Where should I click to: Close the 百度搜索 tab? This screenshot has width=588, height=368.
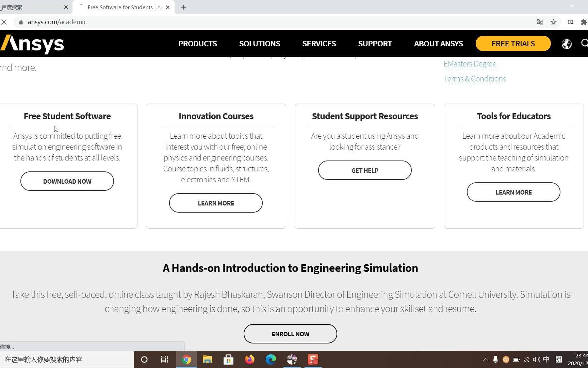click(66, 7)
